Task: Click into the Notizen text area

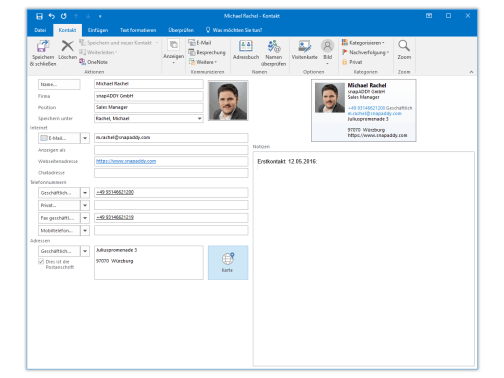Action: click(364, 259)
